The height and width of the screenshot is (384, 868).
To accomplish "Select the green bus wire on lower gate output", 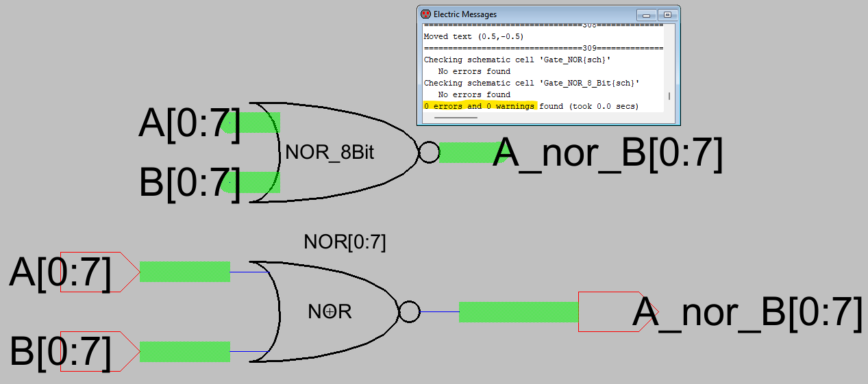I will point(518,312).
